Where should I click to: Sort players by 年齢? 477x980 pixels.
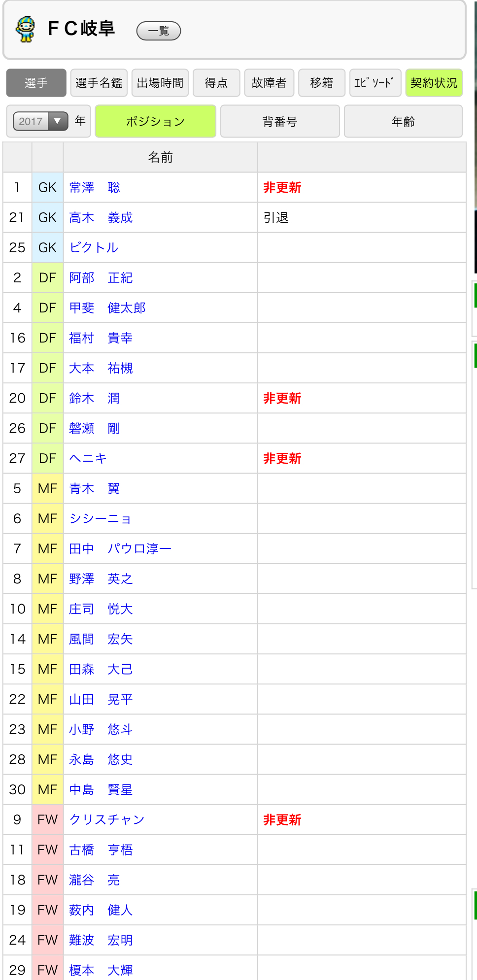click(403, 121)
